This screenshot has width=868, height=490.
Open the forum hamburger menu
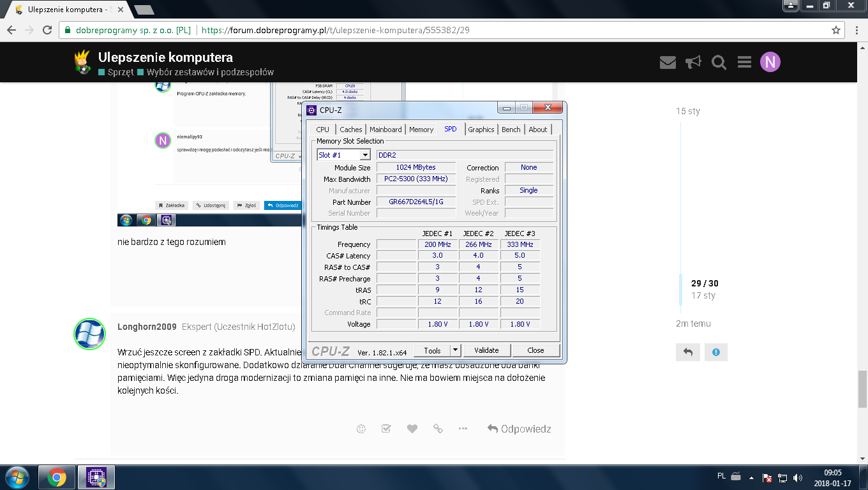click(744, 62)
